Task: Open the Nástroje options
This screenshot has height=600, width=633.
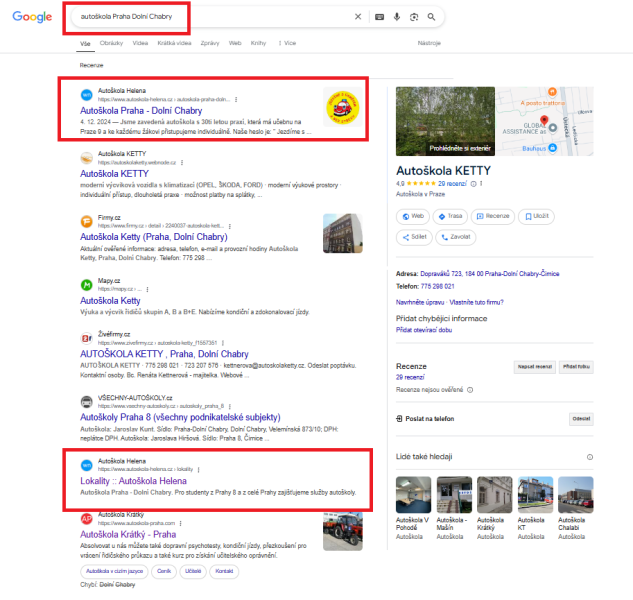Action: (x=429, y=43)
